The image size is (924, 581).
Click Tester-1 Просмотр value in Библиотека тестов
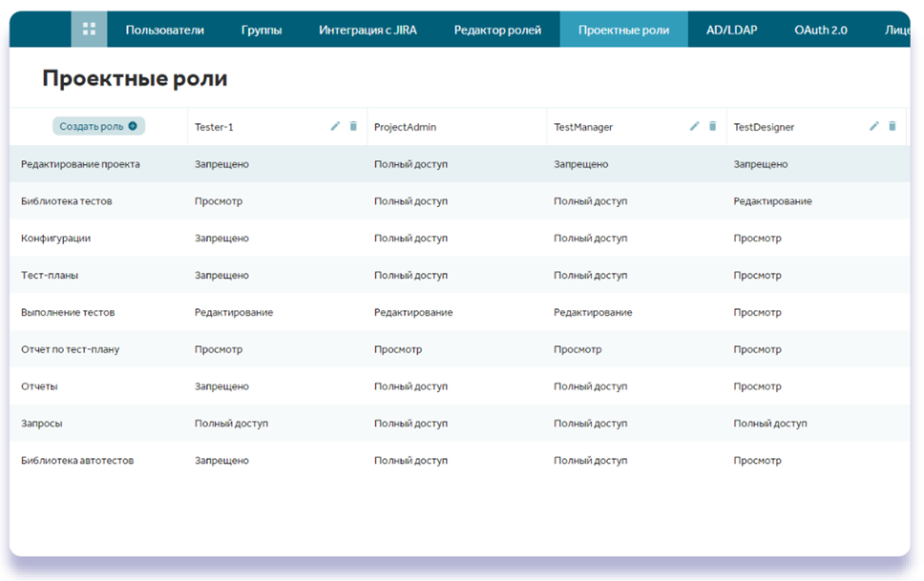tap(219, 201)
